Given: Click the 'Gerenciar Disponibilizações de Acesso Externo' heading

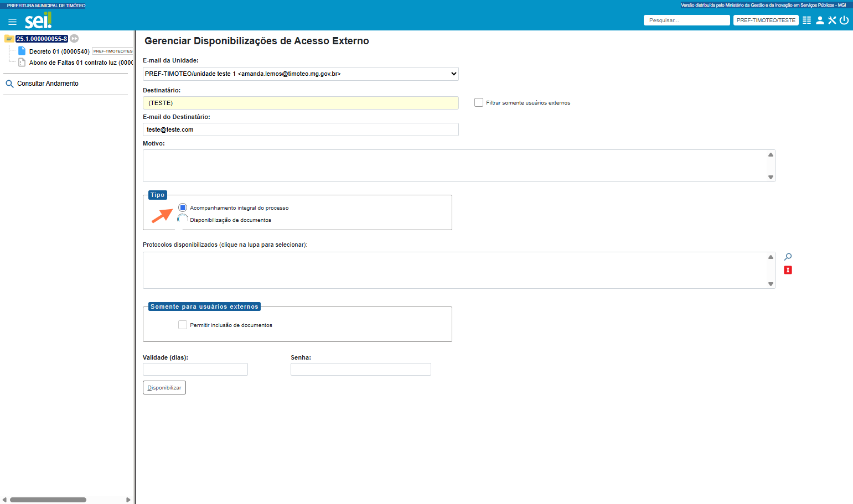Looking at the screenshot, I should tap(257, 41).
